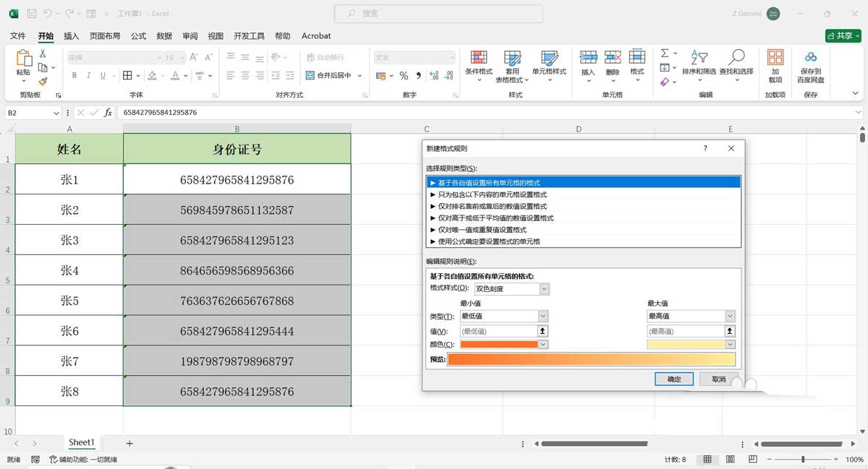The height and width of the screenshot is (469, 868).
Task: Click the Fill Color bucket icon
Action: tap(152, 75)
